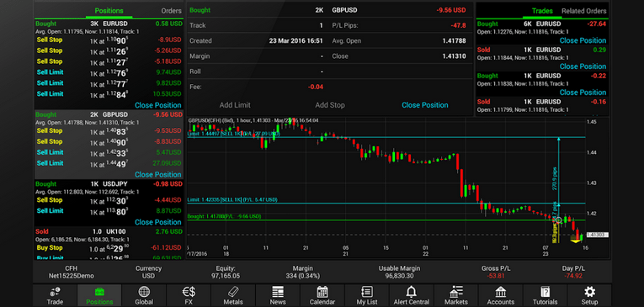
Task: Open Alert Central bell icon
Action: (411, 292)
